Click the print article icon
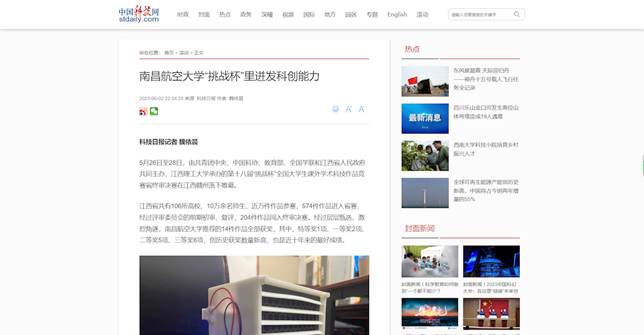Viewport: 644px width, 335px height. tap(336, 110)
